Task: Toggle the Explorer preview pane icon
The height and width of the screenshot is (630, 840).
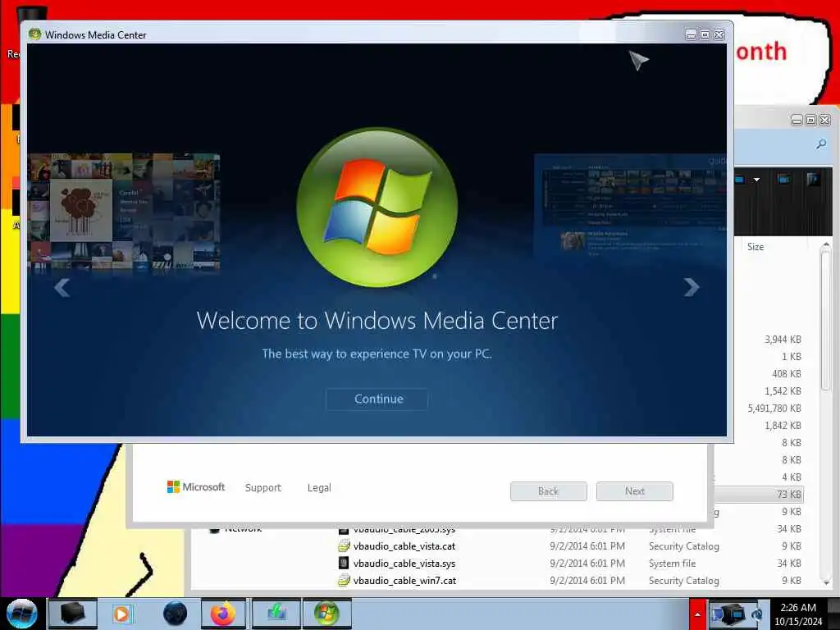Action: [x=783, y=179]
